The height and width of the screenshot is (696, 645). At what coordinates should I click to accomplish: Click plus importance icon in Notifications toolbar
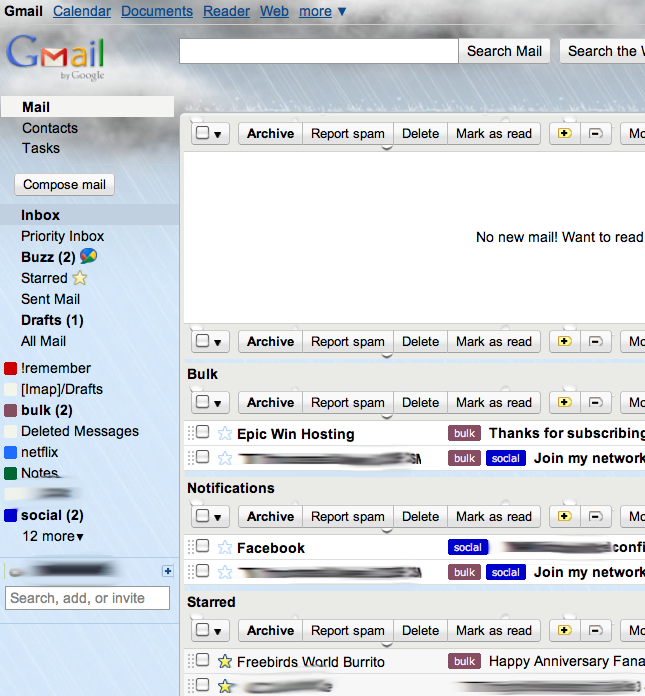point(565,516)
